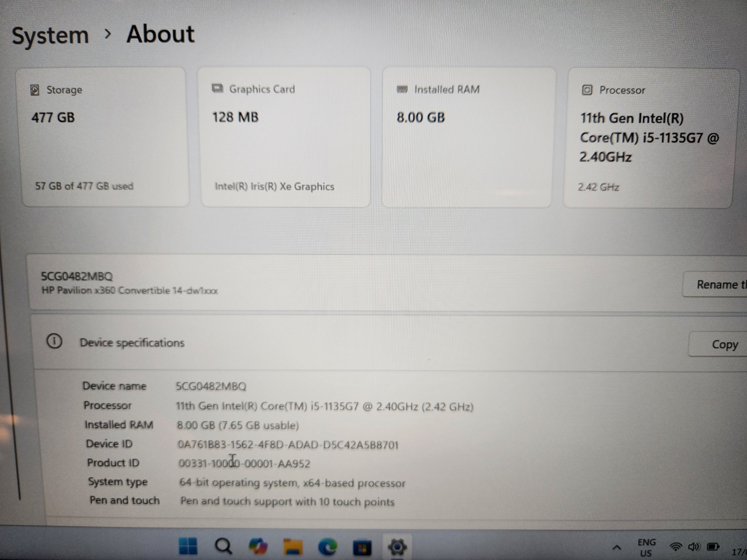Click Processor row i5-1135G7 specification text

pyautogui.click(x=324, y=406)
